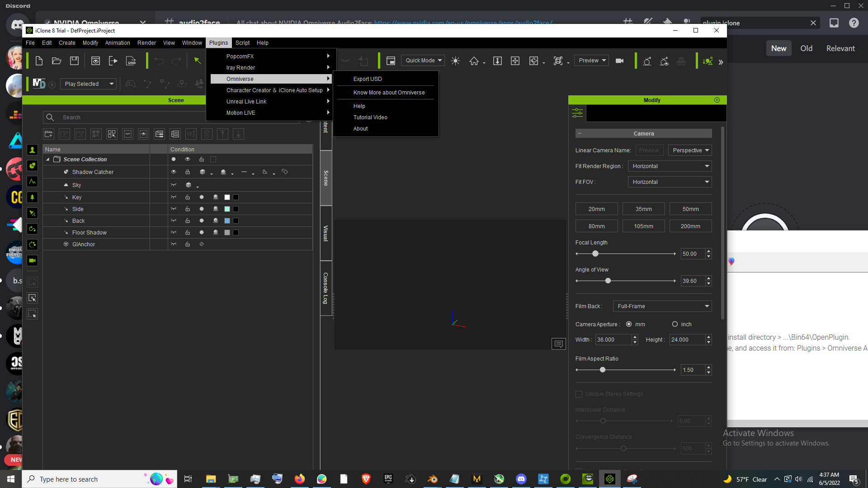The image size is (868, 488).
Task: Open the Iray Render plugin submenu
Action: [271, 67]
